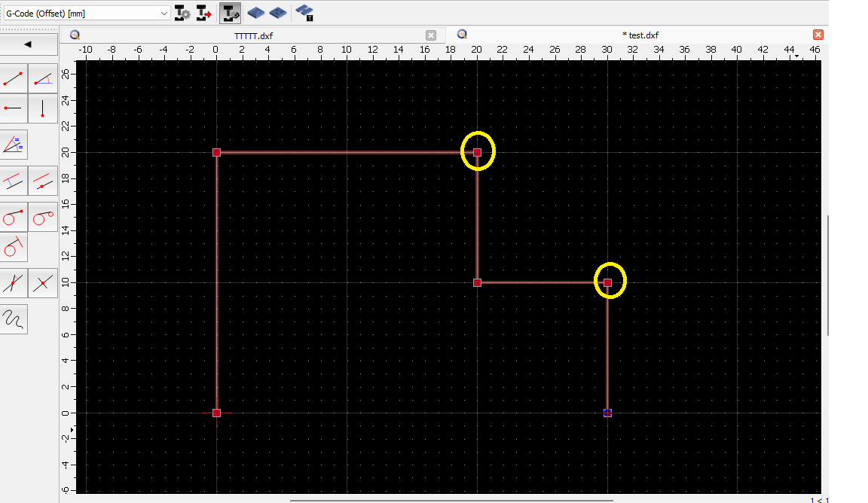Pick the parallel line with distance tool

tap(14, 181)
